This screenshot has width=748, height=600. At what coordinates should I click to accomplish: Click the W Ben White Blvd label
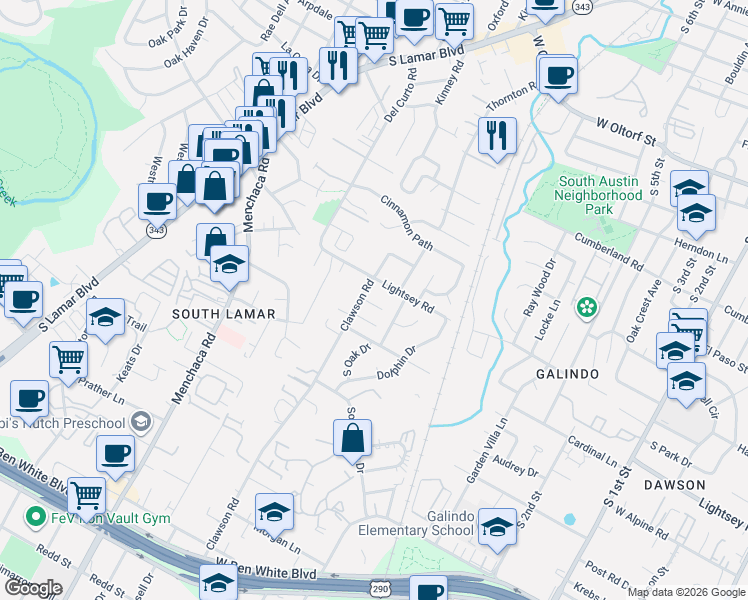[x=266, y=568]
